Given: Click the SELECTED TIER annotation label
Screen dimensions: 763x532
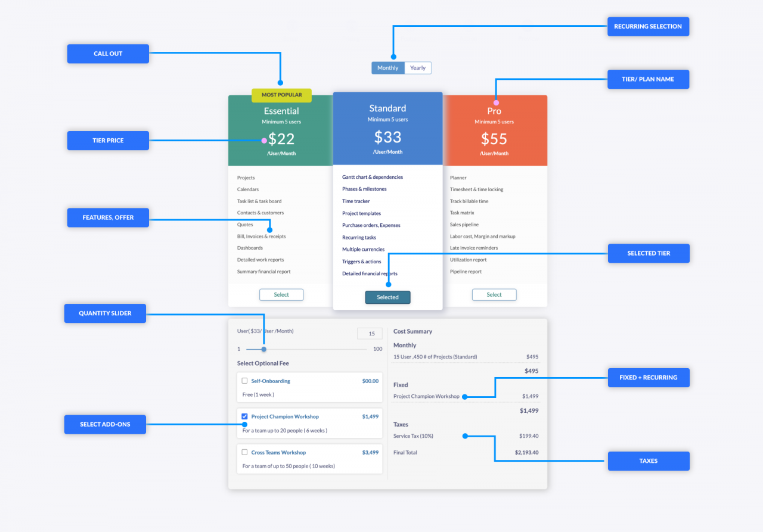Looking at the screenshot, I should tap(649, 253).
